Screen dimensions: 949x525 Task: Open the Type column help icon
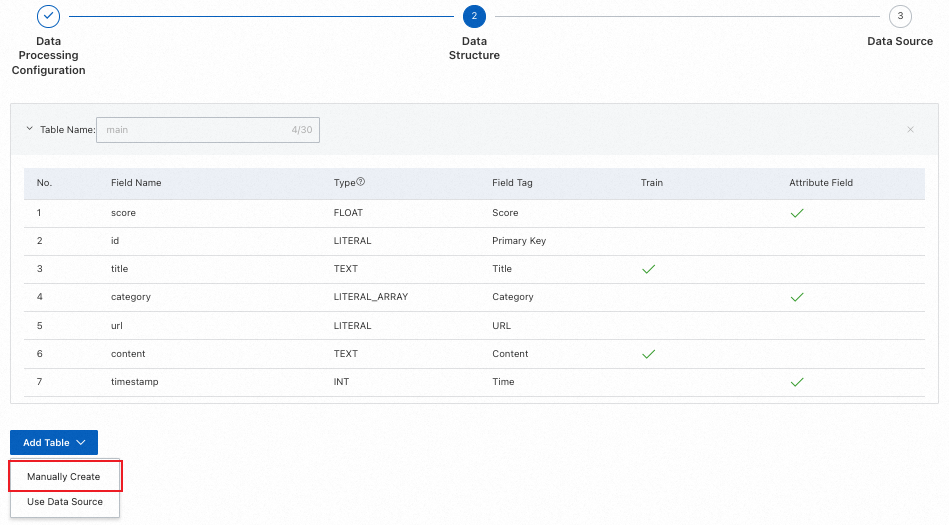tap(361, 182)
